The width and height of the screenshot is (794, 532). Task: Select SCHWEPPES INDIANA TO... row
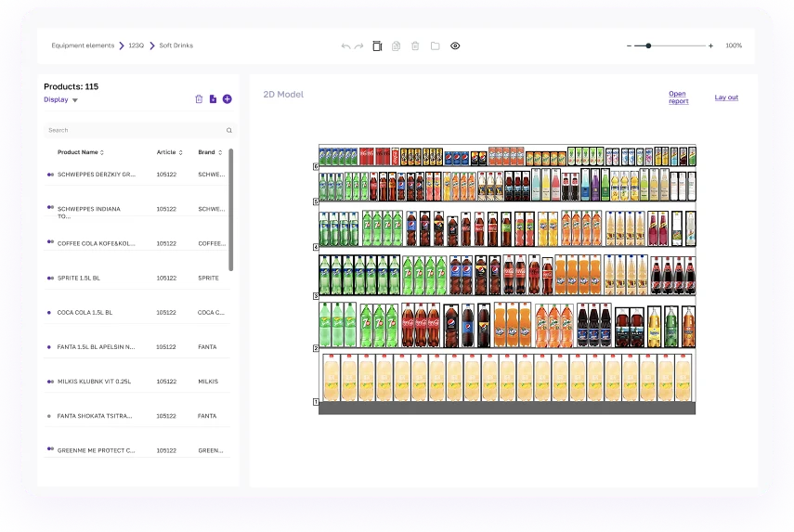137,209
